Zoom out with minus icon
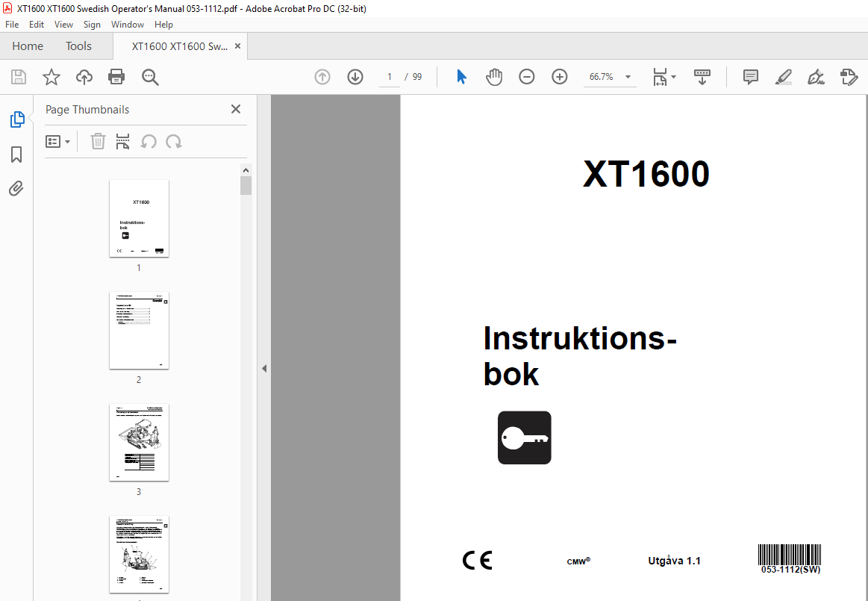Screen dimensions: 868x601 coord(526,77)
